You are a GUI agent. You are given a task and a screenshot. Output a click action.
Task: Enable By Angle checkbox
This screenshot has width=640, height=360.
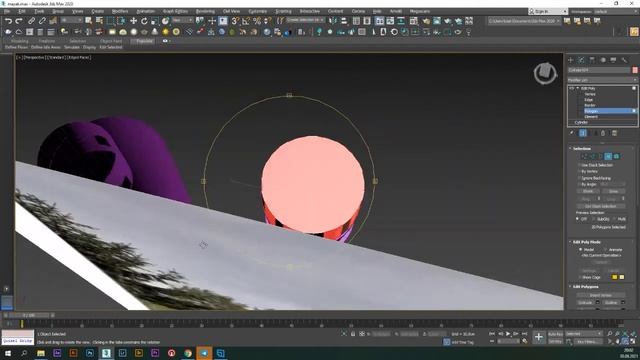579,184
